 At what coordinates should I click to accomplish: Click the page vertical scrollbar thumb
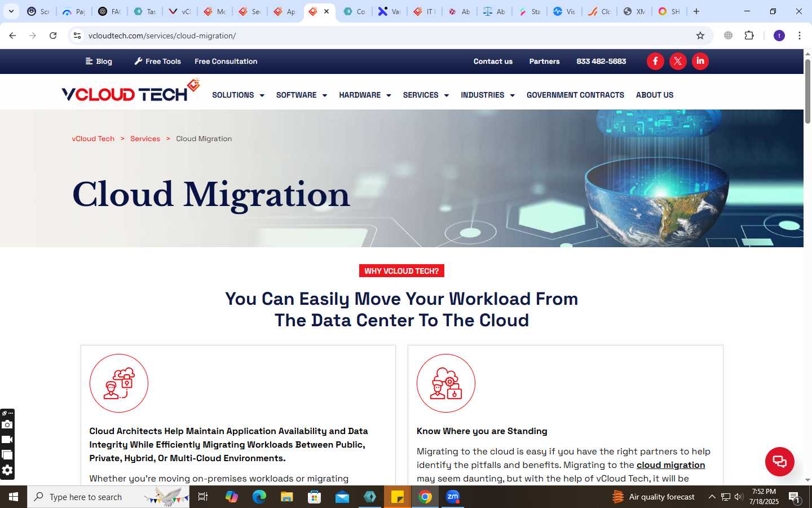(807, 91)
